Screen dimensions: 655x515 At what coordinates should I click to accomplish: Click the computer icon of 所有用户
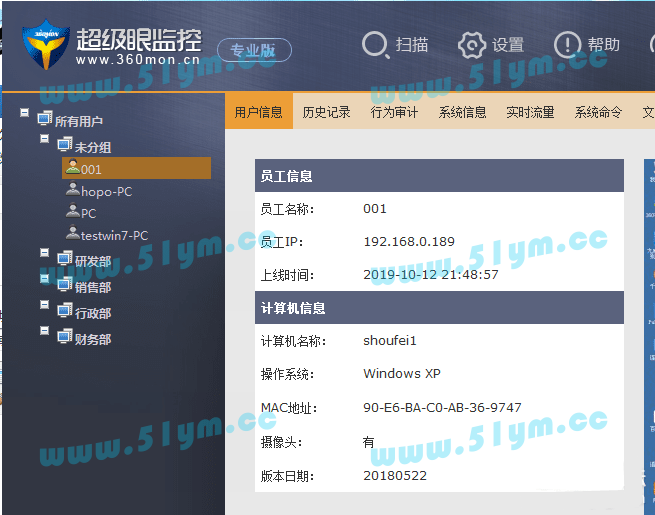click(45, 118)
